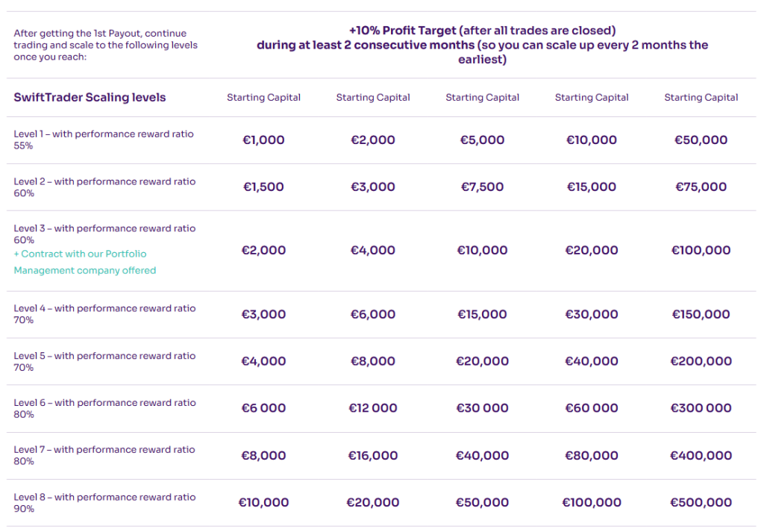Select the €200,000 value in Level 5 row
This screenshot has height=532, width=764.
pyautogui.click(x=701, y=361)
